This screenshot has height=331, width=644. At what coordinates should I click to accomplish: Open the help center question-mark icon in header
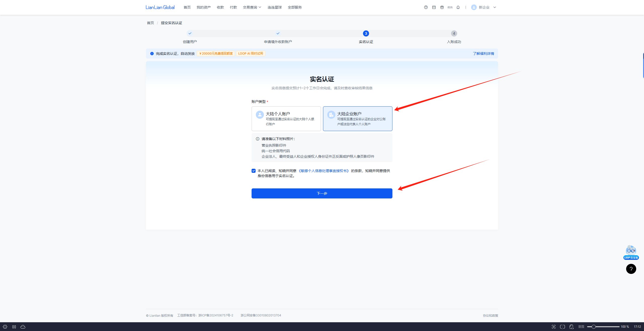(426, 7)
